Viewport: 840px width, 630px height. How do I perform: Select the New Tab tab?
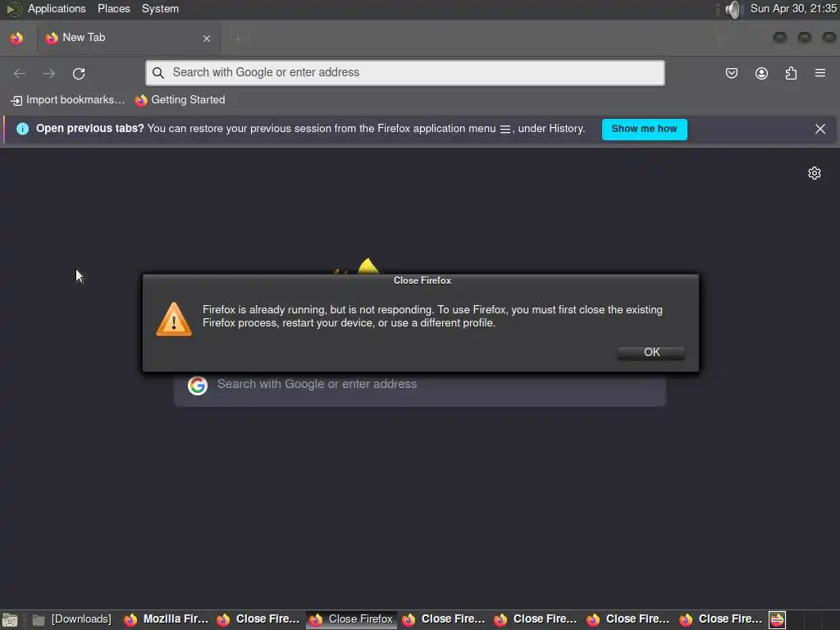129,38
